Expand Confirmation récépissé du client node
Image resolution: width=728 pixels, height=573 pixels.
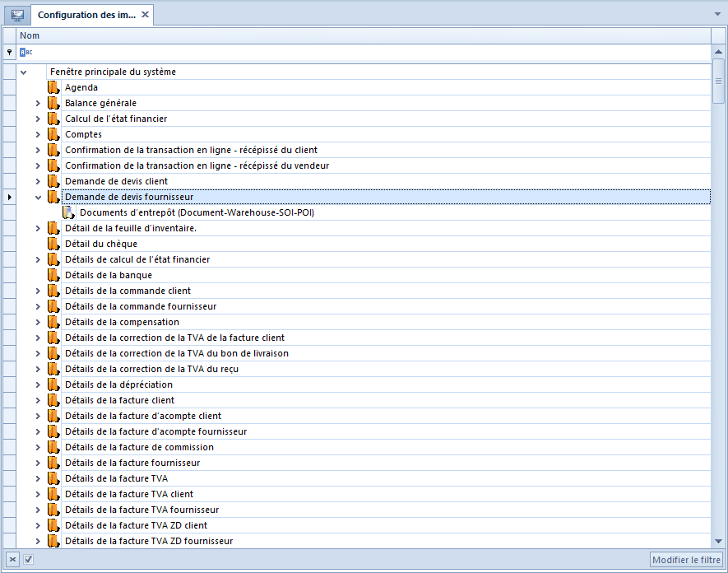click(38, 150)
